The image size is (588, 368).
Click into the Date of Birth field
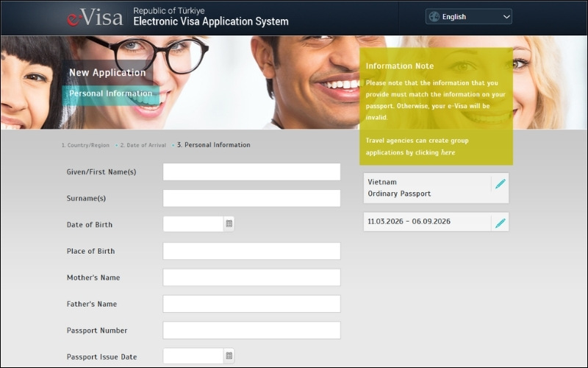click(x=193, y=224)
